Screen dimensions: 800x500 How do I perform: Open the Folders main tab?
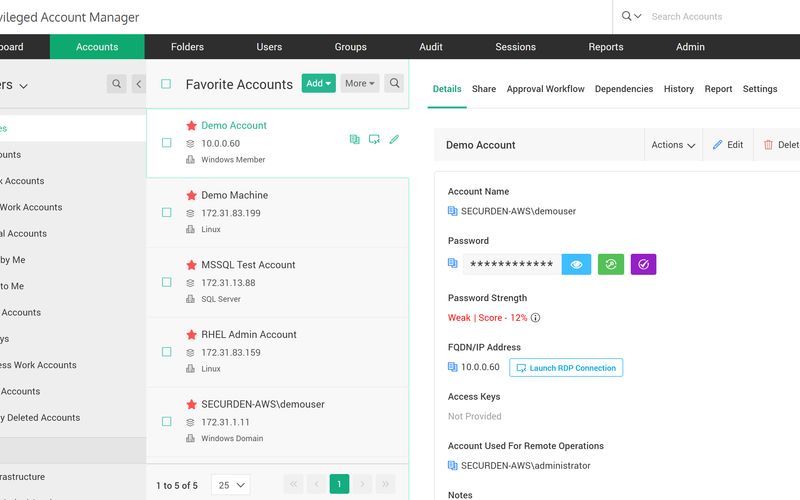pyautogui.click(x=187, y=47)
